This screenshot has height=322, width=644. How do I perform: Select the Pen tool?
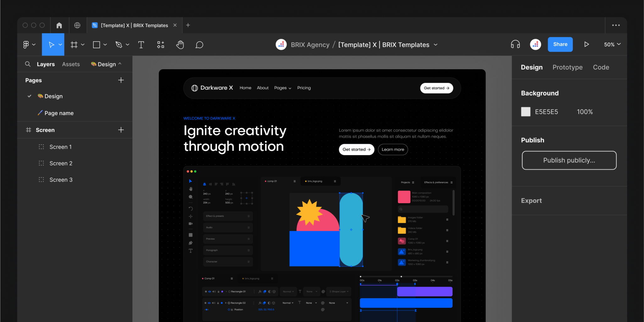pyautogui.click(x=119, y=44)
